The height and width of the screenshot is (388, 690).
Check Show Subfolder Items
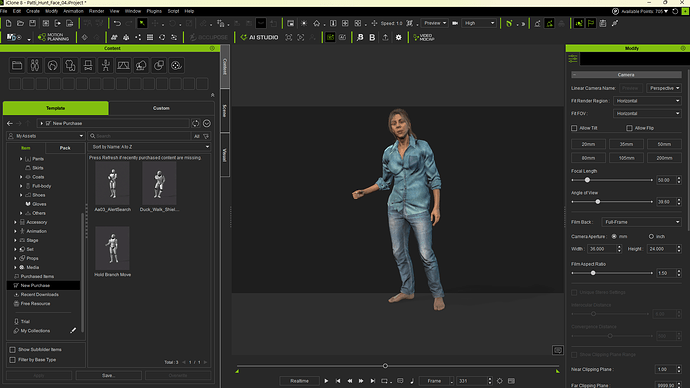[12, 350]
